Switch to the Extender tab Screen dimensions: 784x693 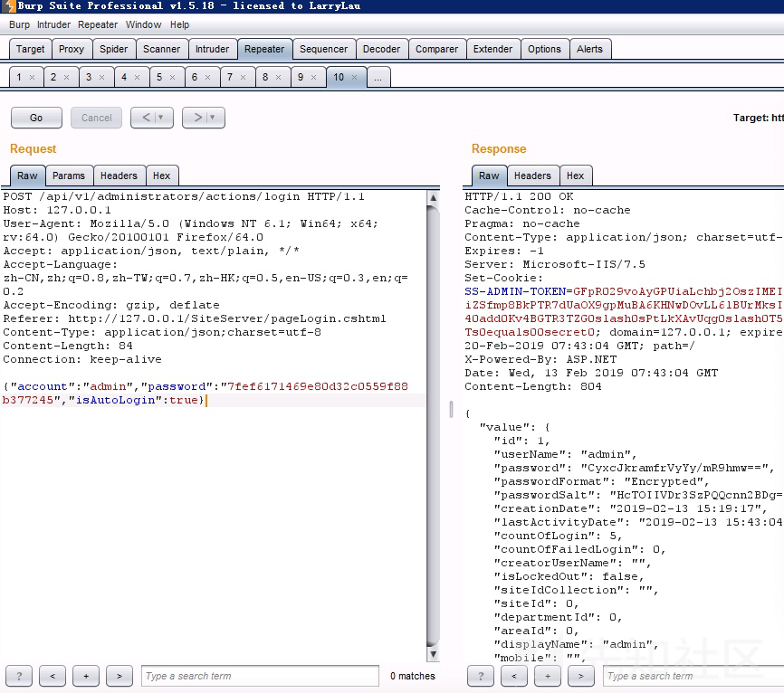click(x=493, y=49)
